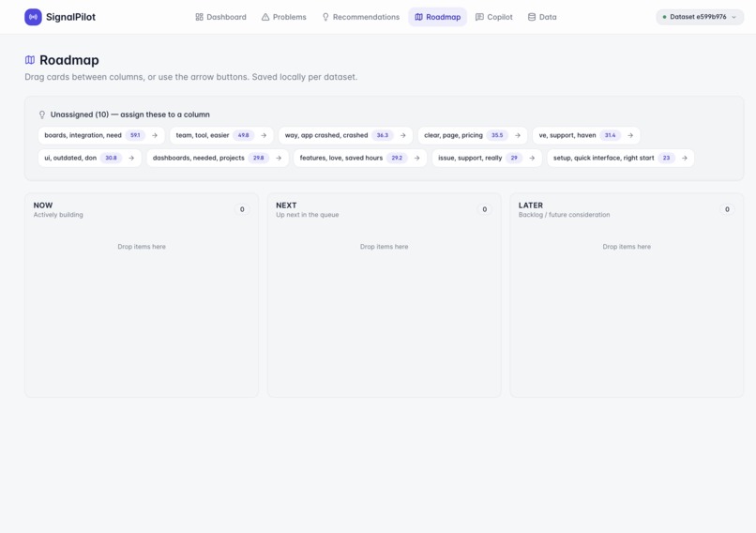Click arrow on 'setup, quick interface, right start' card

pos(685,159)
